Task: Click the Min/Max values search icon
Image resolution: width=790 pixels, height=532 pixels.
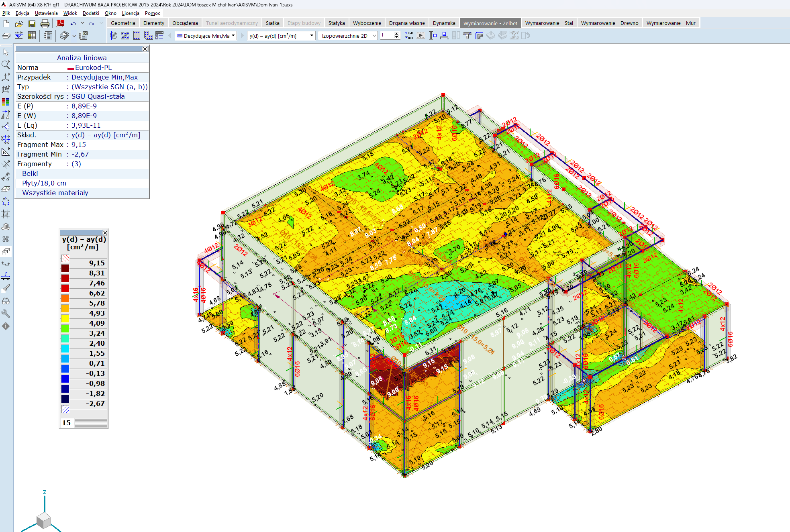Action: (409, 35)
